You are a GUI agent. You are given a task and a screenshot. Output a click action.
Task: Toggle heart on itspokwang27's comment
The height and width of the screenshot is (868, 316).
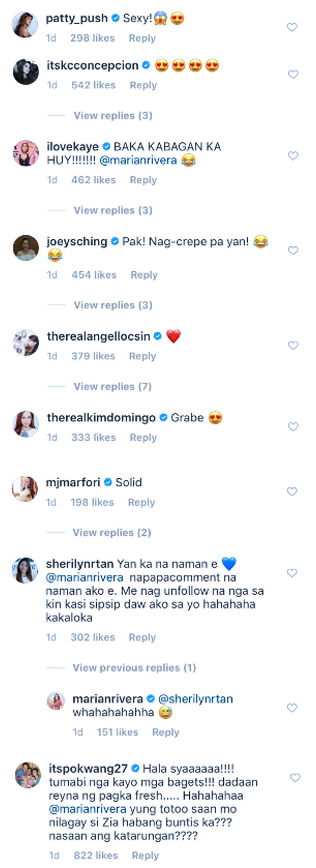pyautogui.click(x=295, y=778)
